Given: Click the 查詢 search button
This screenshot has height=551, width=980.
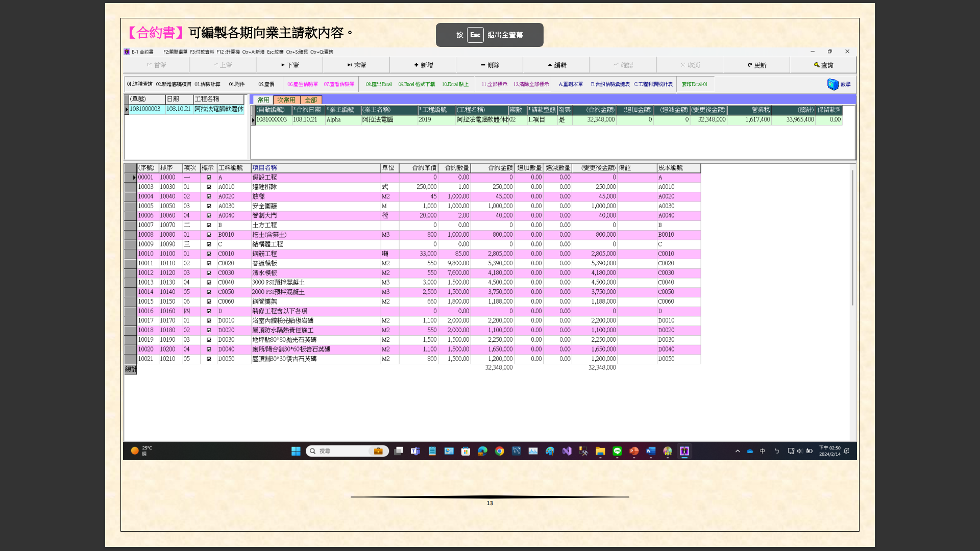Looking at the screenshot, I should point(823,65).
